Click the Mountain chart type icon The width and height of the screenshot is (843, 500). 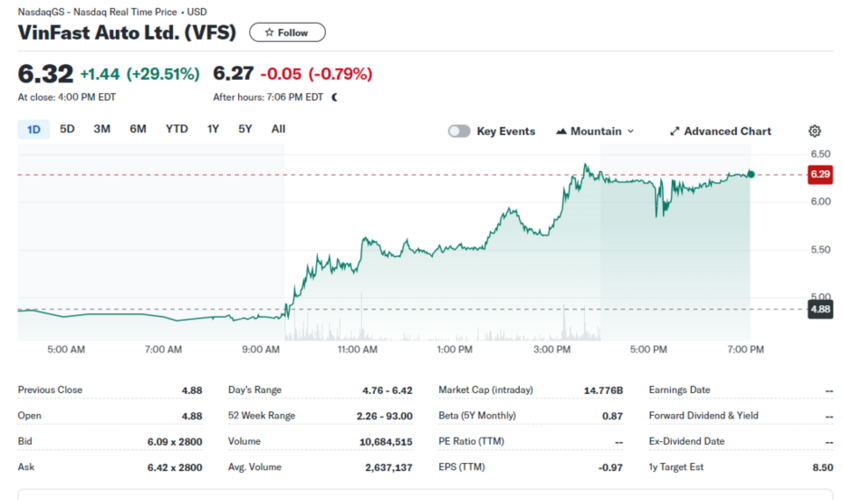(561, 131)
